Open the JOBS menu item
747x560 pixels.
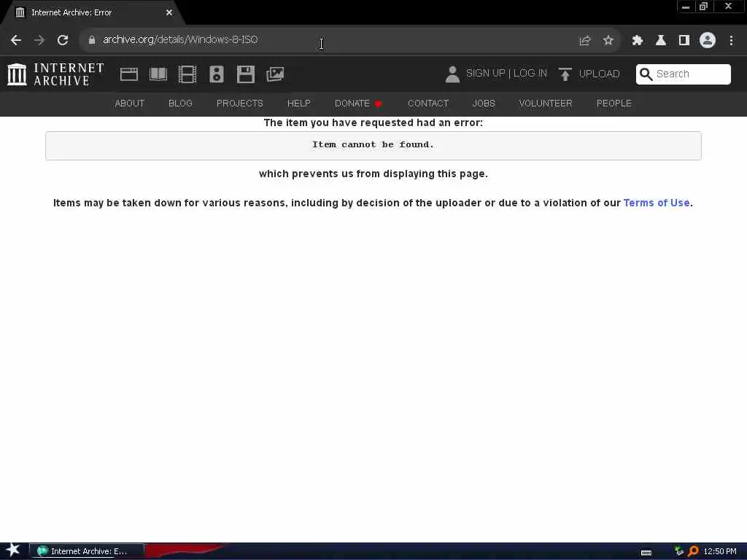(x=484, y=104)
